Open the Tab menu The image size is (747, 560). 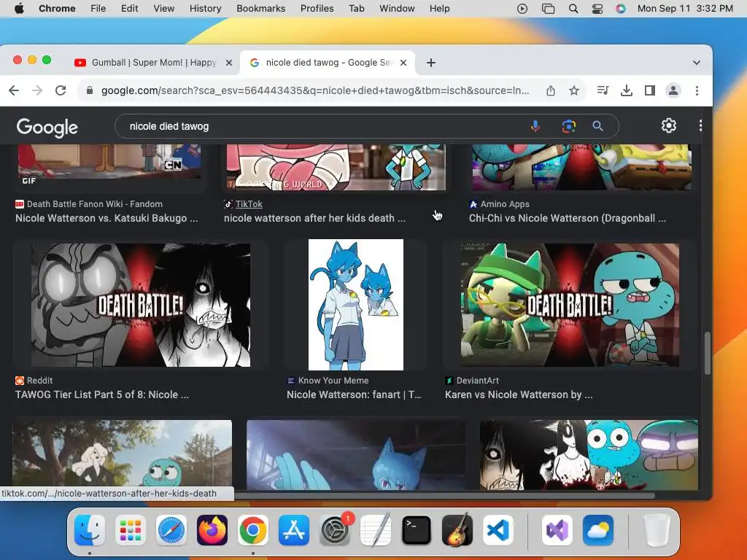(x=356, y=9)
